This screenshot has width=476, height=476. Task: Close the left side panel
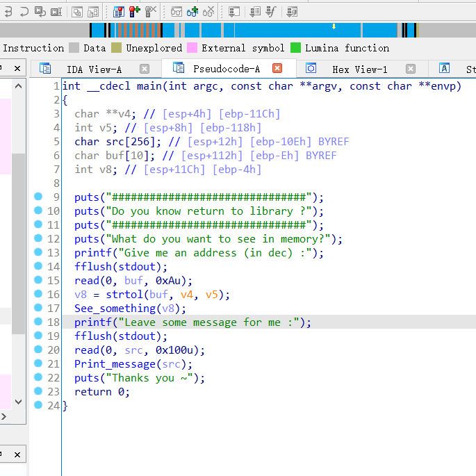(17, 69)
